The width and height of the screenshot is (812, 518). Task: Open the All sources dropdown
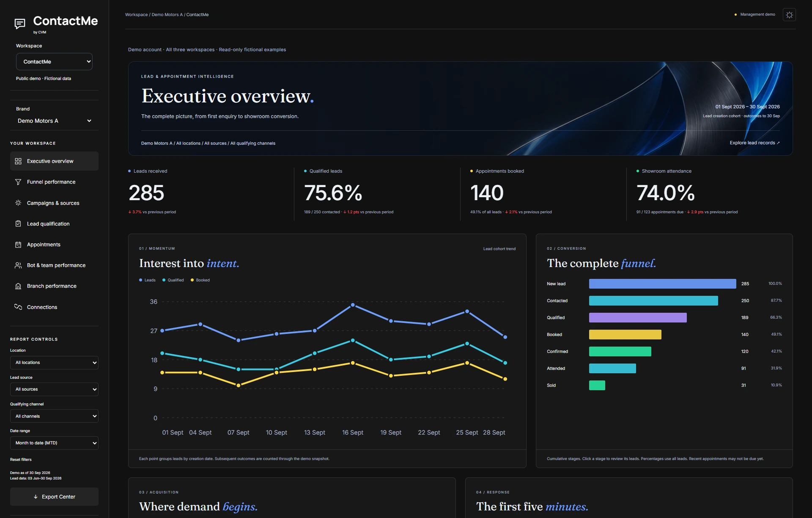pos(54,389)
